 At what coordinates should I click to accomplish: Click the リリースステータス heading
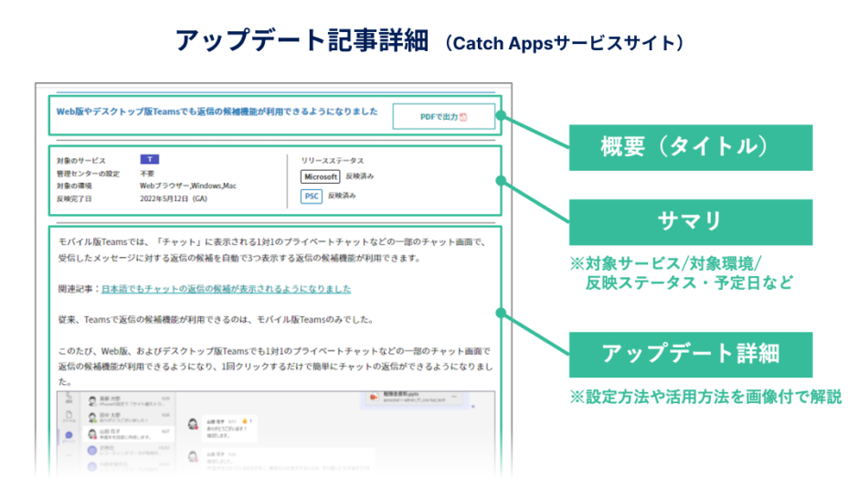pos(332,160)
